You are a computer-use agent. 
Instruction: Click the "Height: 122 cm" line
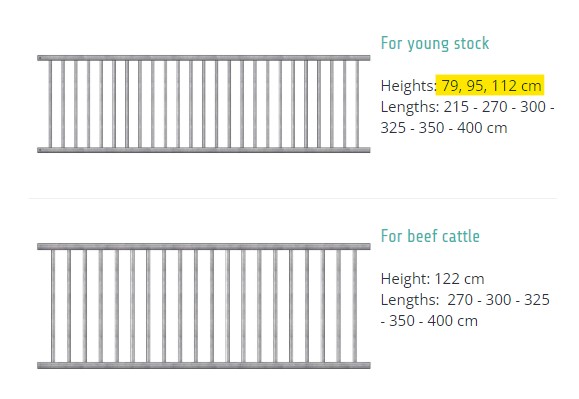[x=432, y=279]
